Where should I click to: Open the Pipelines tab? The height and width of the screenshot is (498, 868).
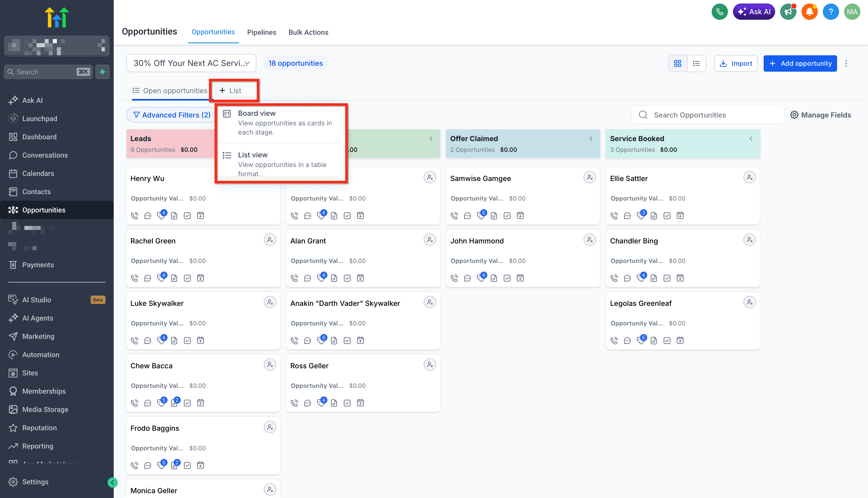click(262, 32)
